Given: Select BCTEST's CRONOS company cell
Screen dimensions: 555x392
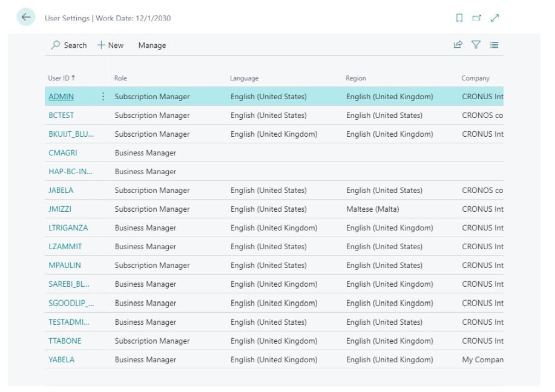Looking at the screenshot, I should coord(482,116).
